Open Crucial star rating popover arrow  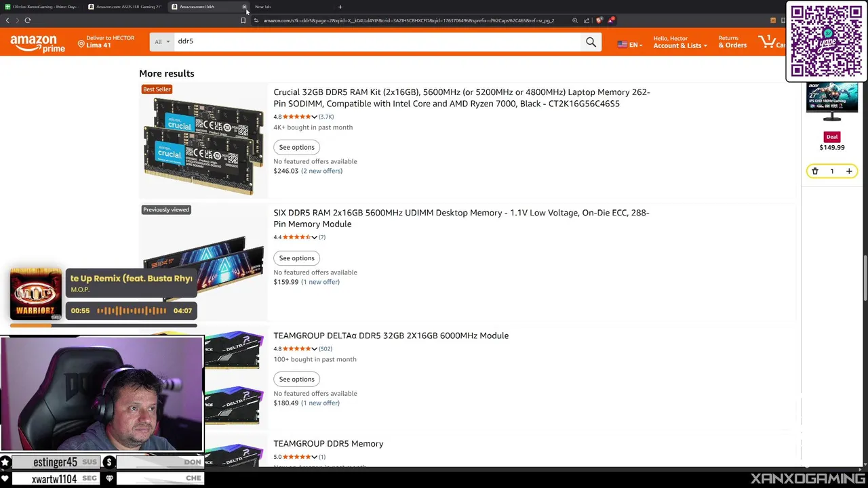[x=314, y=117]
